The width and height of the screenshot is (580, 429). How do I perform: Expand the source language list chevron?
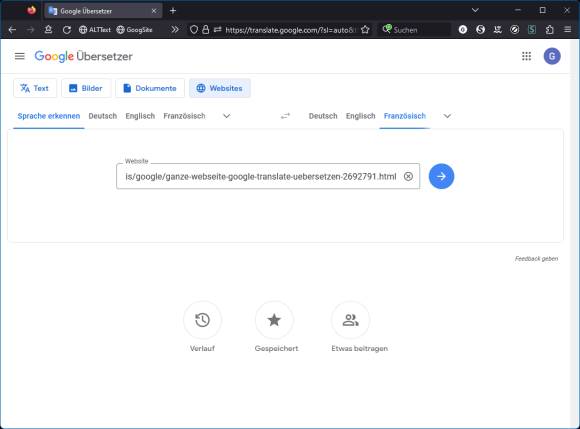(227, 116)
